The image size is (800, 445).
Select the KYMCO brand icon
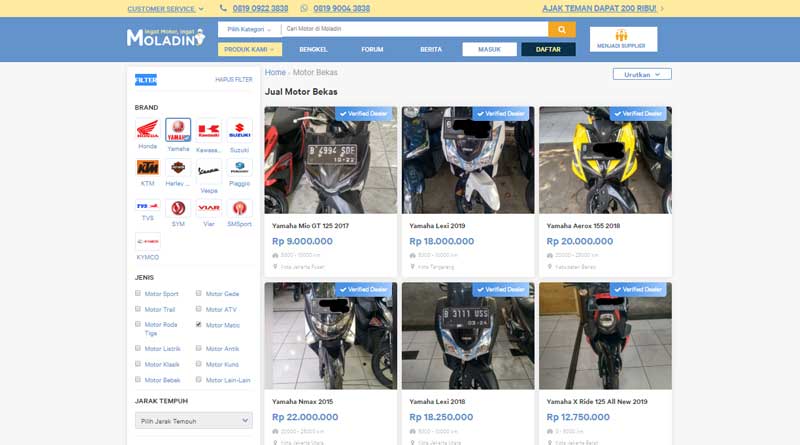click(147, 243)
